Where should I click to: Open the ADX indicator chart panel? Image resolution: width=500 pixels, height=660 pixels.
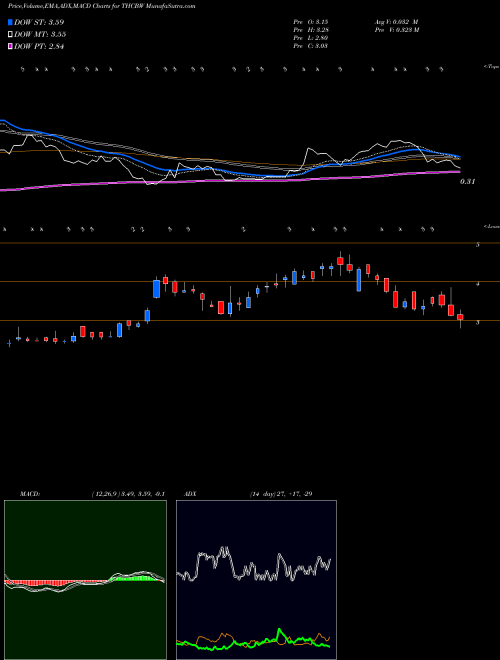point(256,580)
